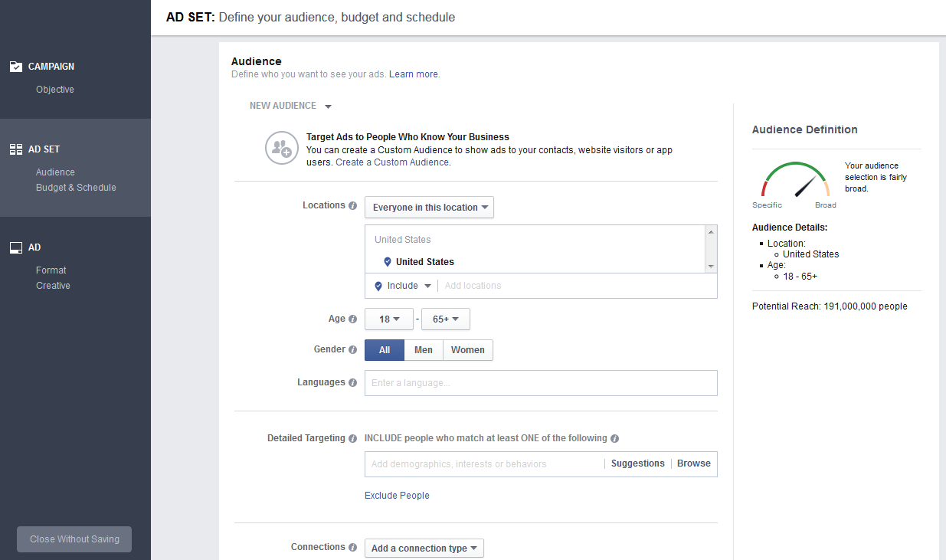Toggle gender targeting back to All
Image resolution: width=946 pixels, height=560 pixels.
tap(384, 350)
